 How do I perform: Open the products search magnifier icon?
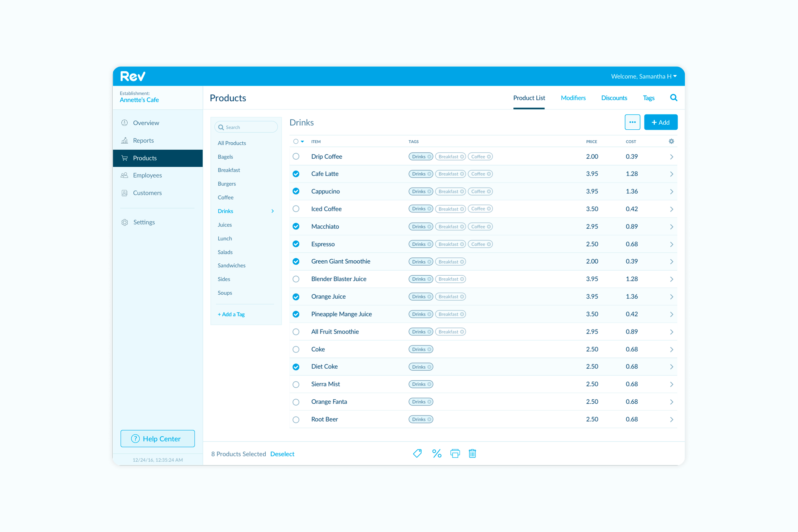674,98
